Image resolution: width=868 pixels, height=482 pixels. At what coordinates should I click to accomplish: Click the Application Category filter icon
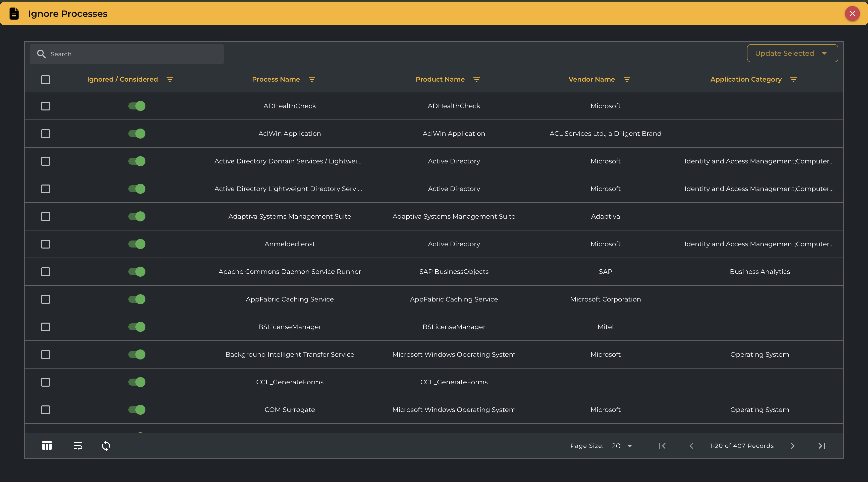click(793, 80)
